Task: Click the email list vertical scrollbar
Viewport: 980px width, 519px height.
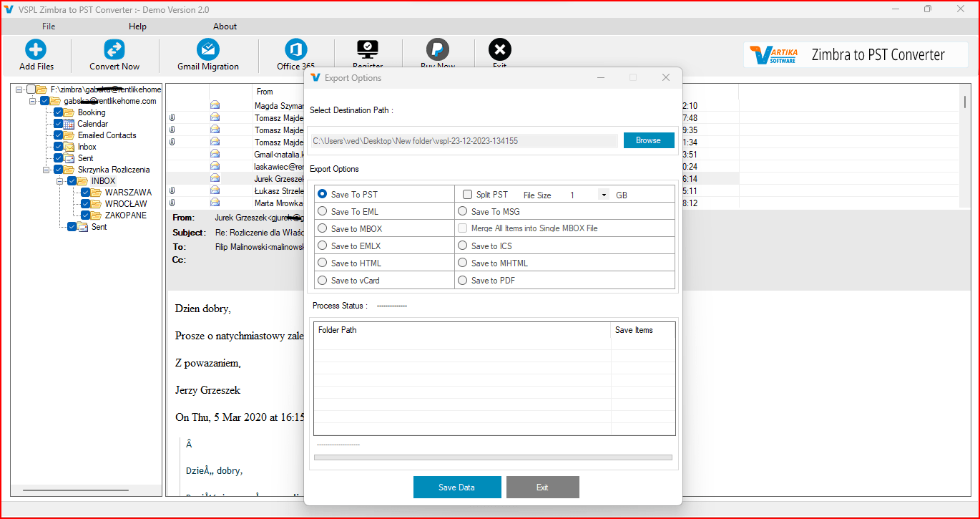Action: (965, 102)
